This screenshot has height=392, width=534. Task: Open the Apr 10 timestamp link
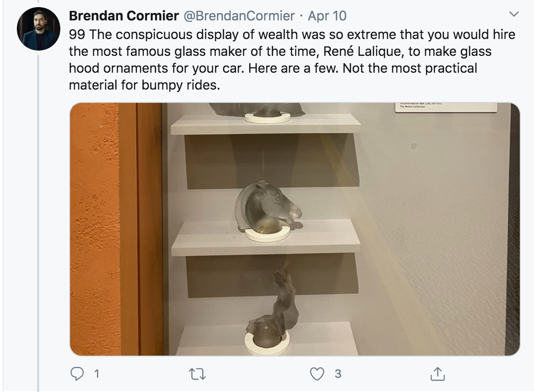pyautogui.click(x=327, y=16)
